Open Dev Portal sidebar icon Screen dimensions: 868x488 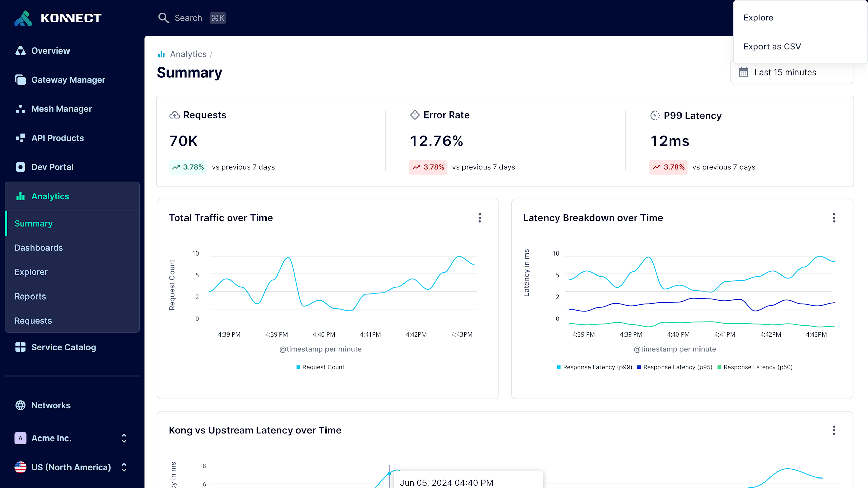click(x=20, y=167)
